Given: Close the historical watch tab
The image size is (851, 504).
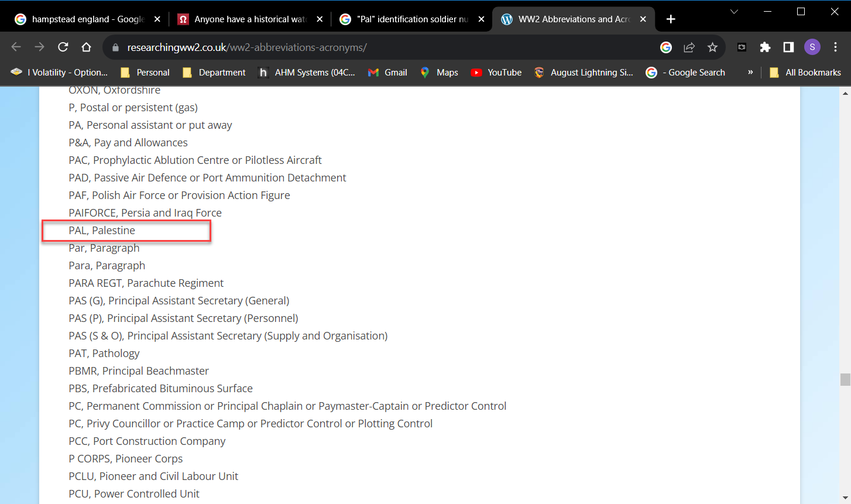Looking at the screenshot, I should [x=320, y=19].
